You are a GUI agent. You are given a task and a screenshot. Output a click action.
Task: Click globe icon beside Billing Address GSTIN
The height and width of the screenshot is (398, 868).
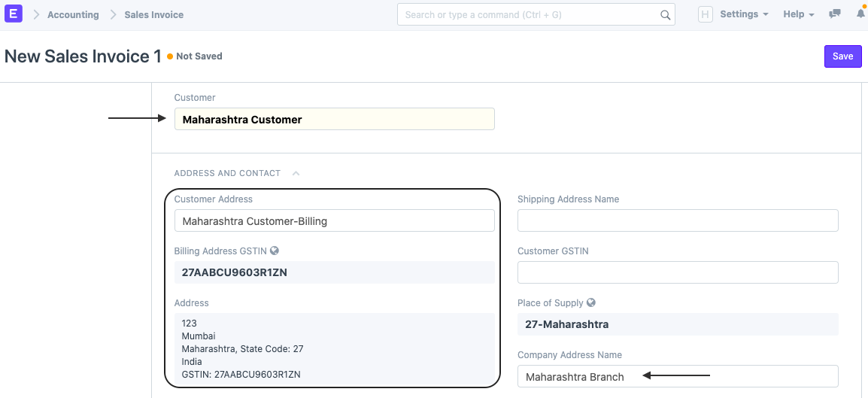(x=275, y=251)
